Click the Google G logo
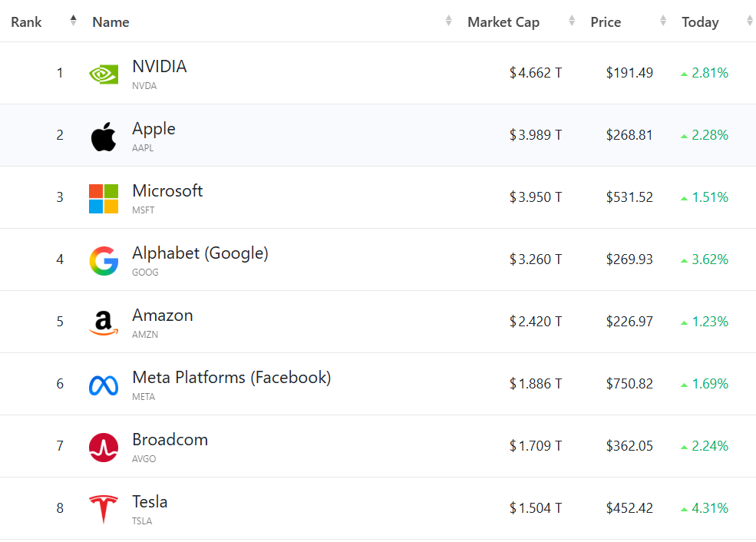This screenshot has width=756, height=542. pyautogui.click(x=104, y=261)
